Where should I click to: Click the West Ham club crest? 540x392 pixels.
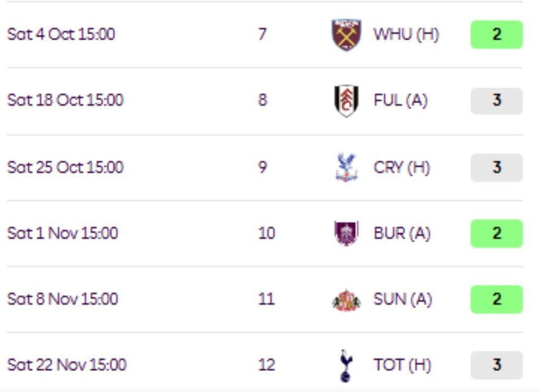pos(346,35)
